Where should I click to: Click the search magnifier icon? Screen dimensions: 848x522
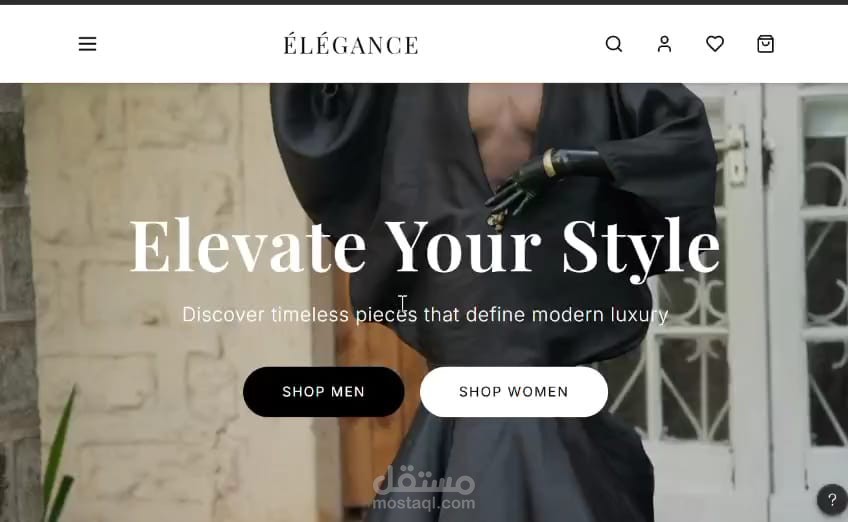point(614,44)
